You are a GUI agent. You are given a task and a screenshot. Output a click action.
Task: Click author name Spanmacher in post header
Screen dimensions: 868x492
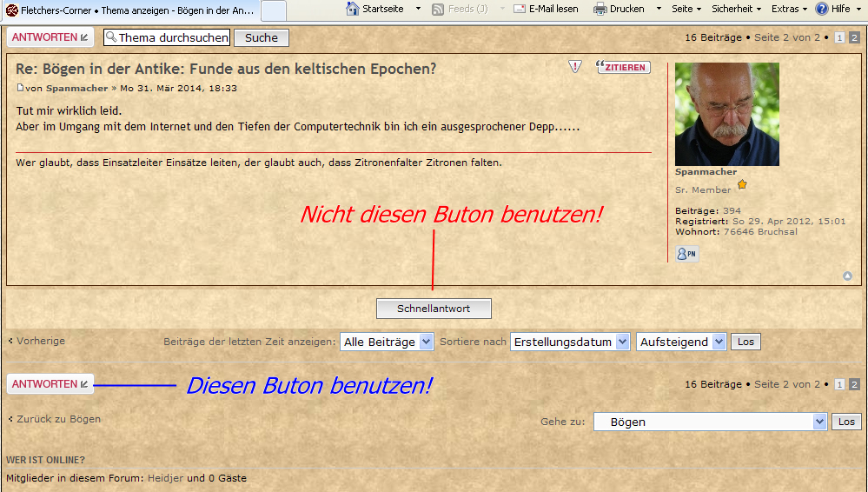(x=77, y=88)
